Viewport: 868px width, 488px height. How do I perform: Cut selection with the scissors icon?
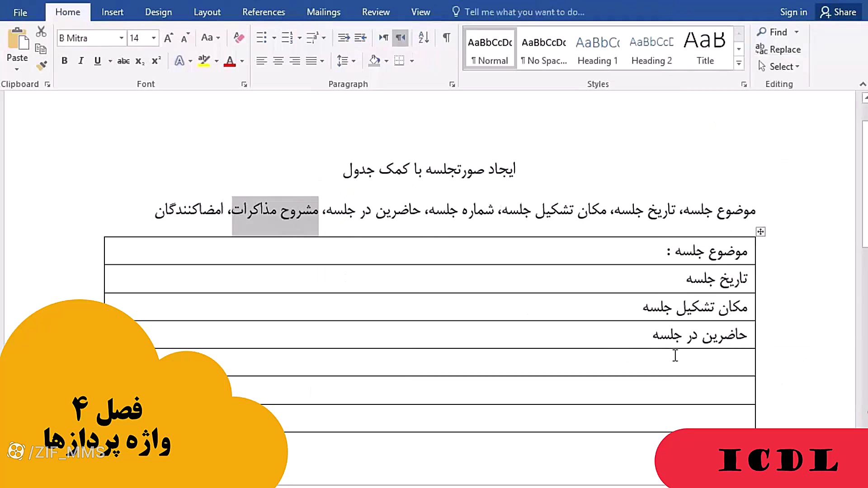click(x=41, y=32)
